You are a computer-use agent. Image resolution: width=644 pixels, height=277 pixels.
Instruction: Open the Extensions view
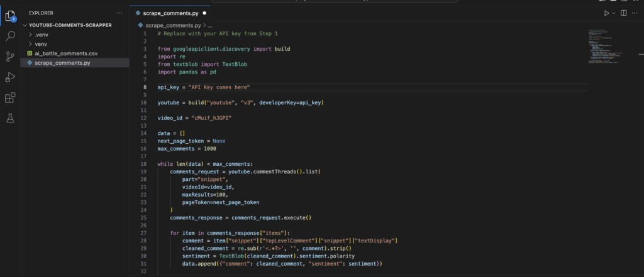pyautogui.click(x=10, y=97)
